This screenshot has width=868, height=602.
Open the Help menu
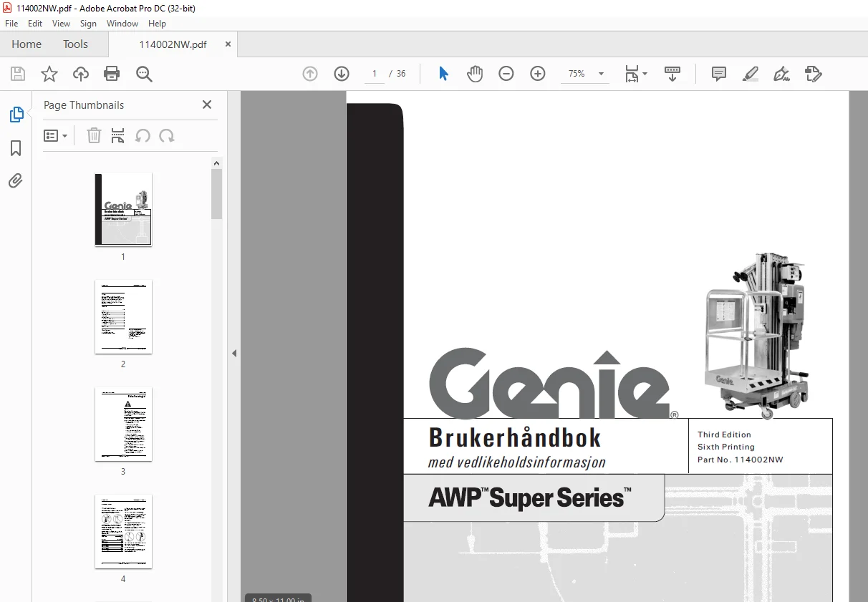coord(157,24)
